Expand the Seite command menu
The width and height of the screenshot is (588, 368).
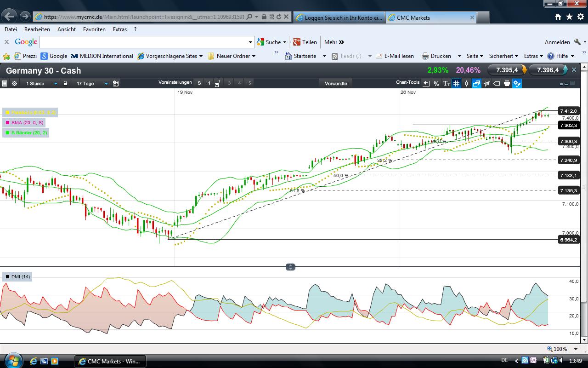[x=475, y=56]
